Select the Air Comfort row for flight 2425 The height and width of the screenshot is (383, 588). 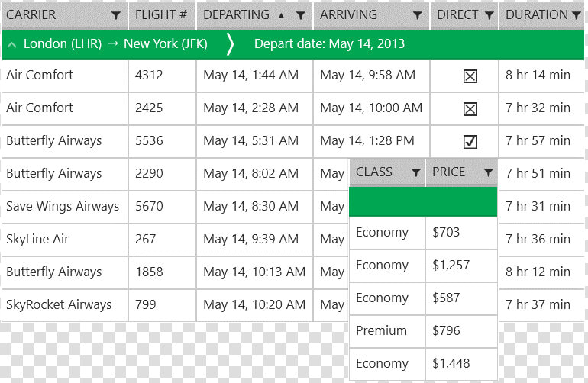click(293, 108)
